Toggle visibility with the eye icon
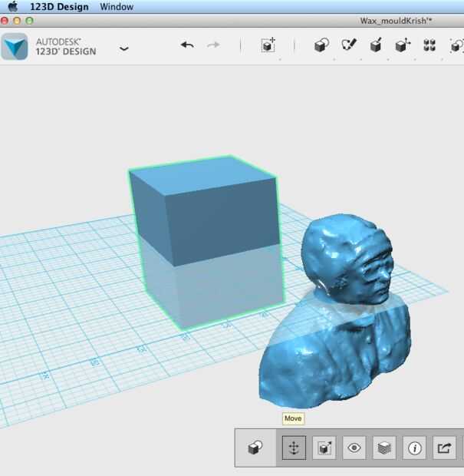 pos(354,448)
